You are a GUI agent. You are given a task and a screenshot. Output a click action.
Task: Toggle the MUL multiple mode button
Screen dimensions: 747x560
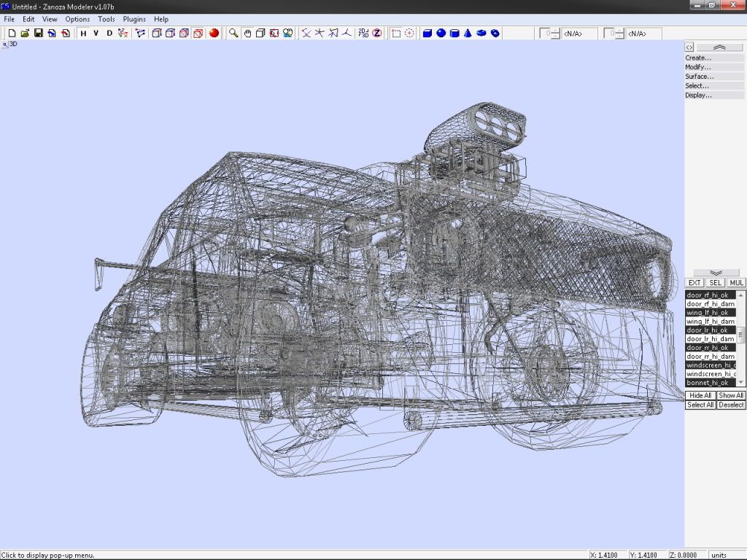[x=736, y=283]
